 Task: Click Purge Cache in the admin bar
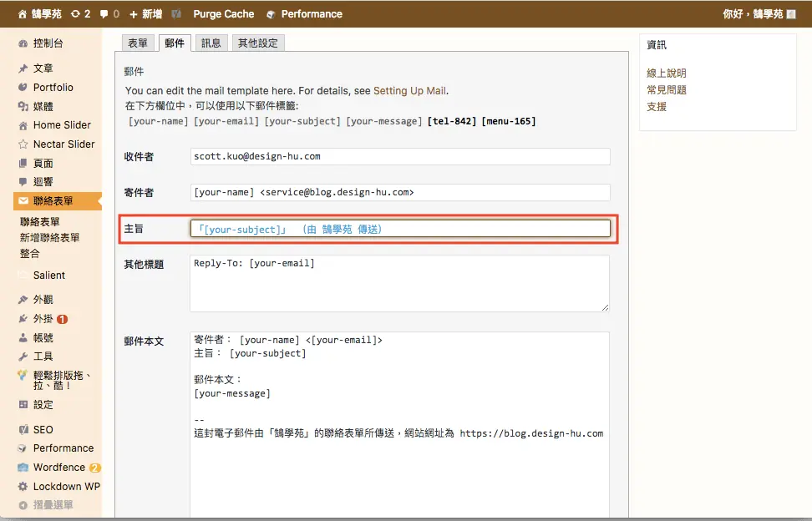[x=224, y=14]
